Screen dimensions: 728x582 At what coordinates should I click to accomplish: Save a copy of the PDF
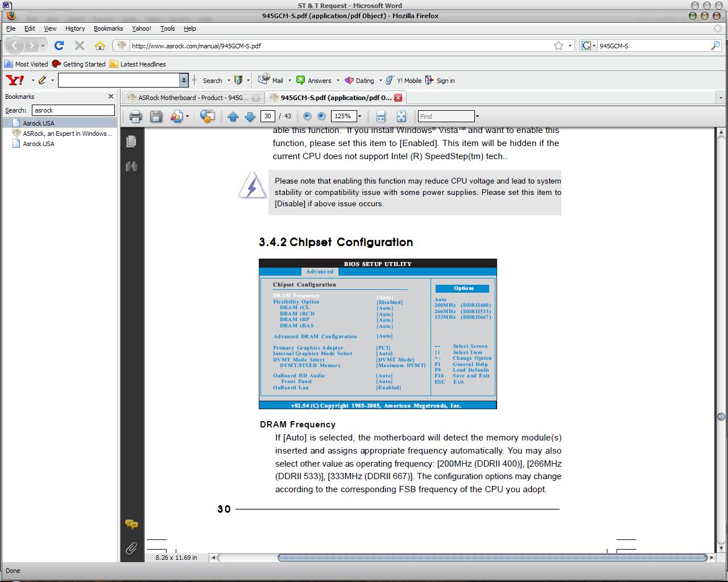[156, 117]
